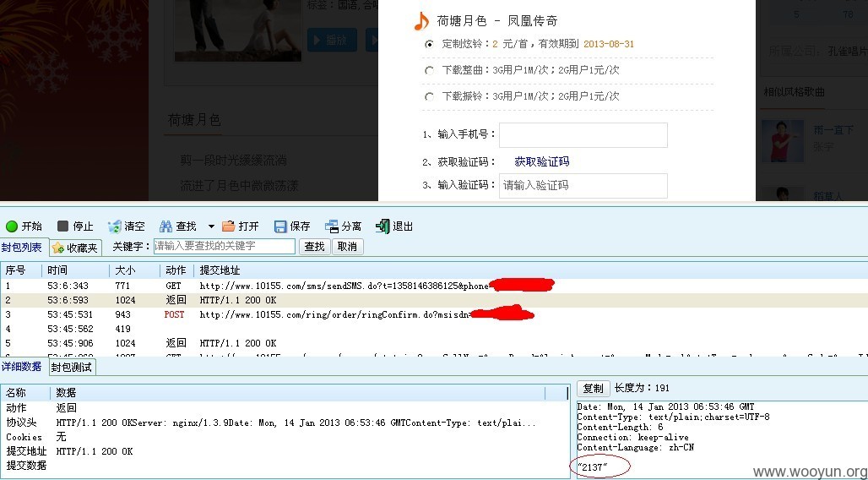868x480 pixels.
Task: Select the 定制炫铃 radio option
Action: coord(429,44)
